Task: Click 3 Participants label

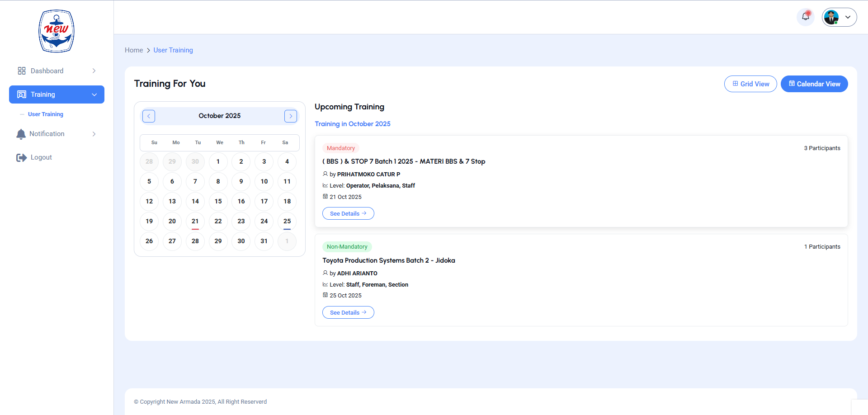Action: pyautogui.click(x=822, y=148)
